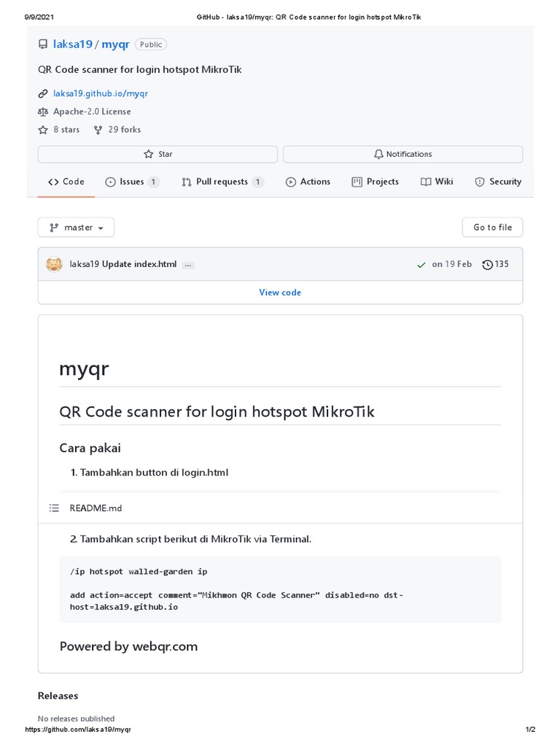Expand the commit message ellipsis
Screen dimensions: 560x747
(x=188, y=265)
